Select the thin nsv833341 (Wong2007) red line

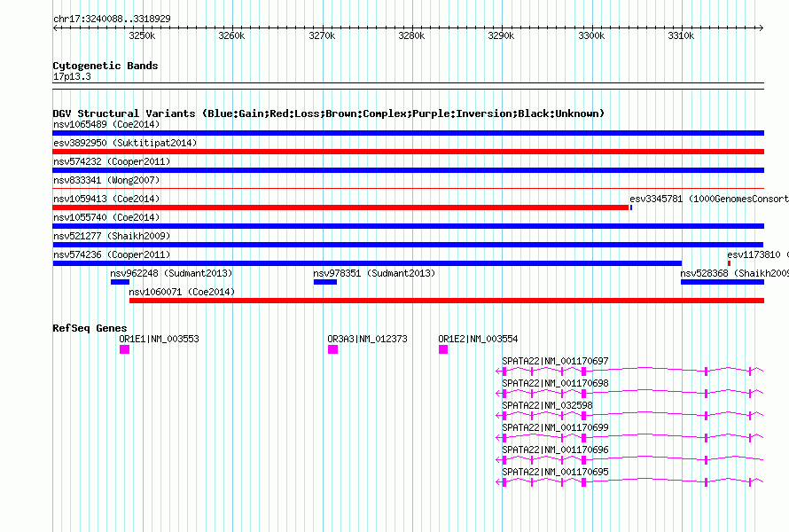pyautogui.click(x=408, y=189)
